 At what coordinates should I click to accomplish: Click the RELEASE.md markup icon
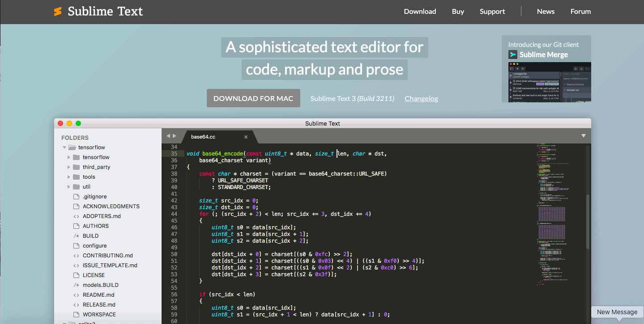click(76, 305)
